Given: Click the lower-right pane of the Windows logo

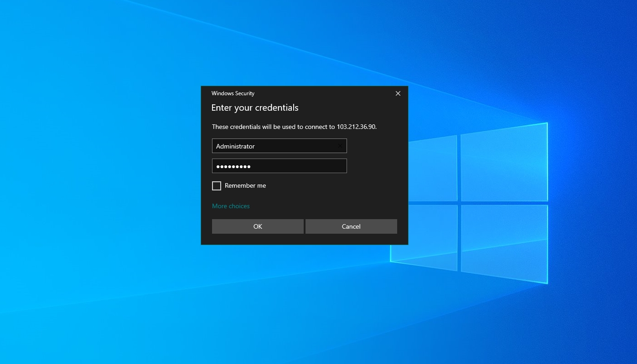Looking at the screenshot, I should coord(504,241).
